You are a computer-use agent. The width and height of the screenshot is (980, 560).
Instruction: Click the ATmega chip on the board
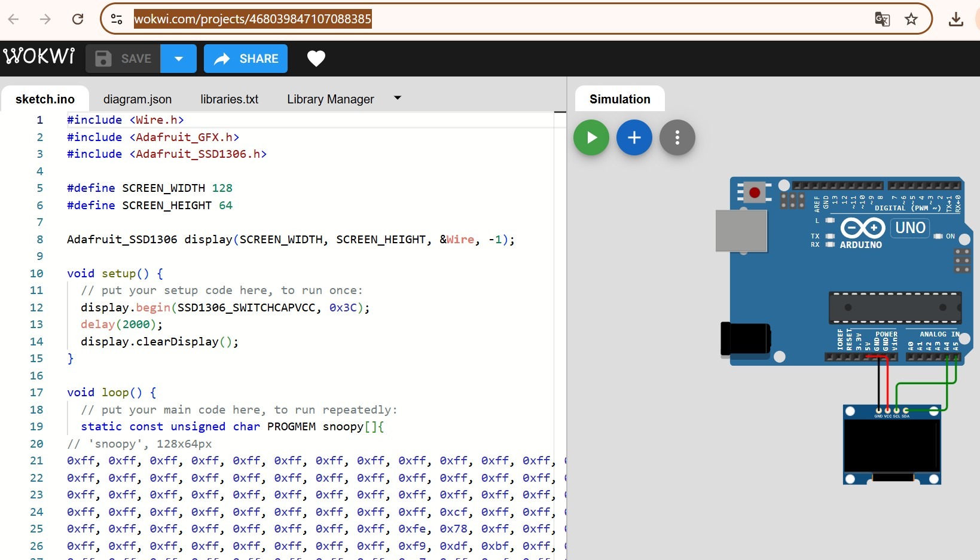tap(895, 308)
